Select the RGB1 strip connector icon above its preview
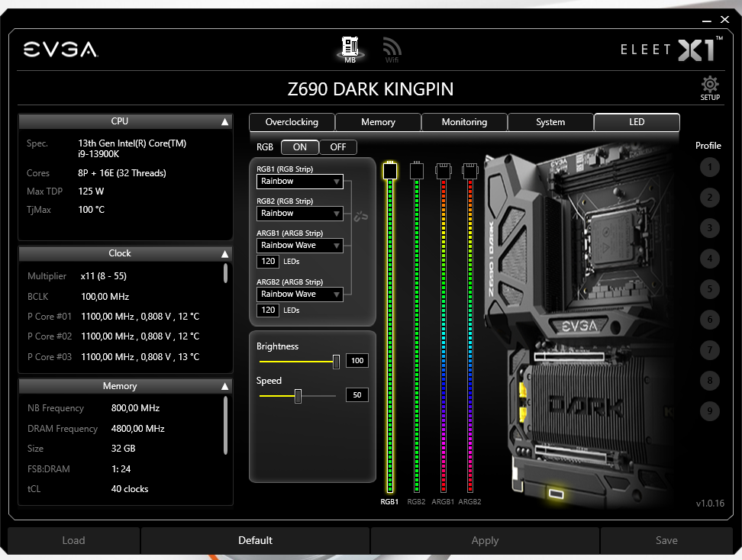The width and height of the screenshot is (742, 560). [389, 171]
